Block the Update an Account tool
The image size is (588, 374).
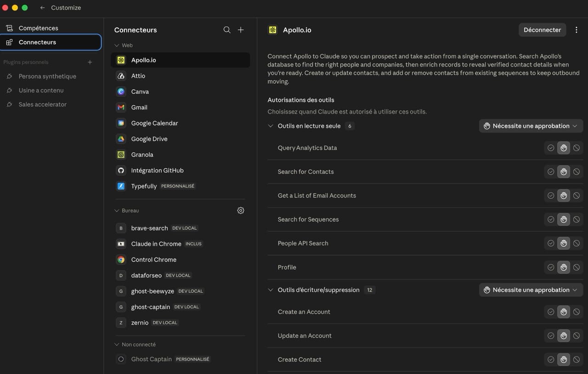tap(577, 335)
